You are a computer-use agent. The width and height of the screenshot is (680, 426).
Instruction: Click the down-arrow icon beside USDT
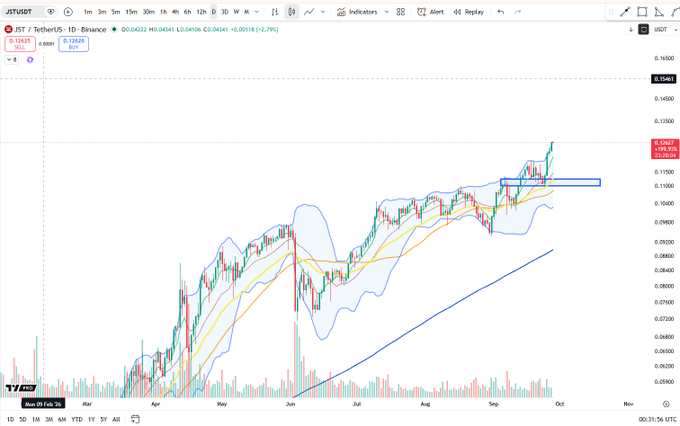click(x=631, y=29)
